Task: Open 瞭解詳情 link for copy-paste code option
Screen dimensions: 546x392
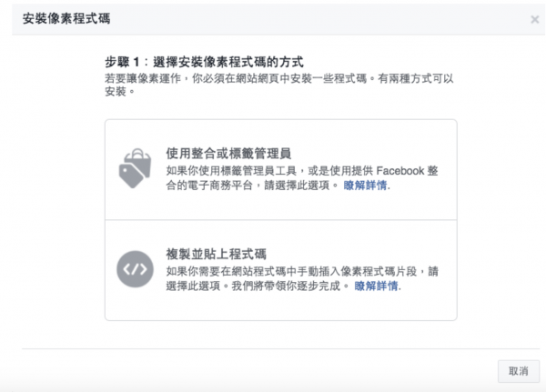Action: click(377, 286)
